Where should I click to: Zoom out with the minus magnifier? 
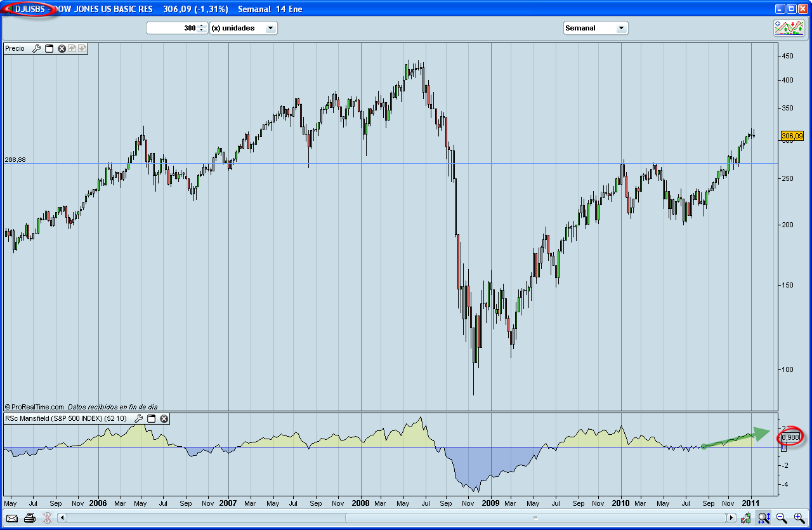pos(782,518)
